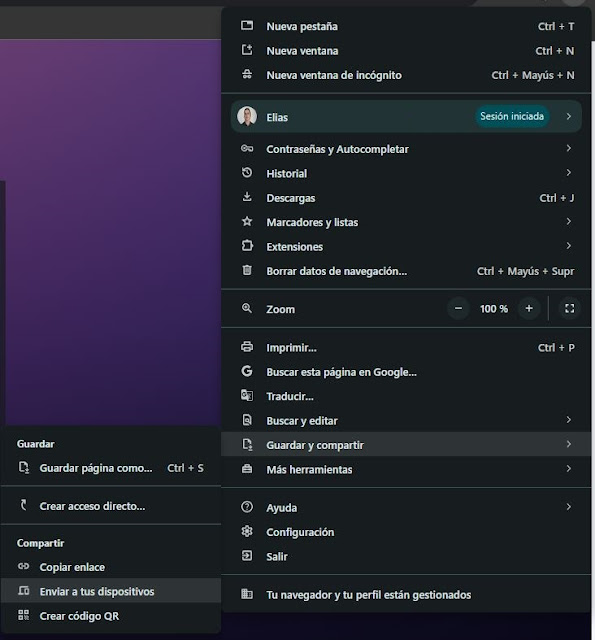
Task: Click Elias profile avatar picture
Action: [247, 116]
